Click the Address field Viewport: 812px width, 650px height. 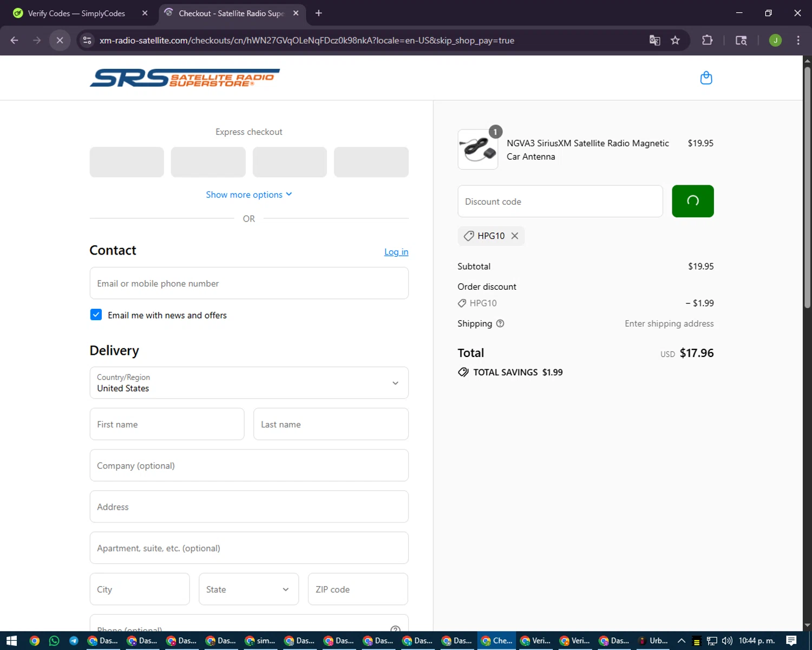tap(249, 506)
